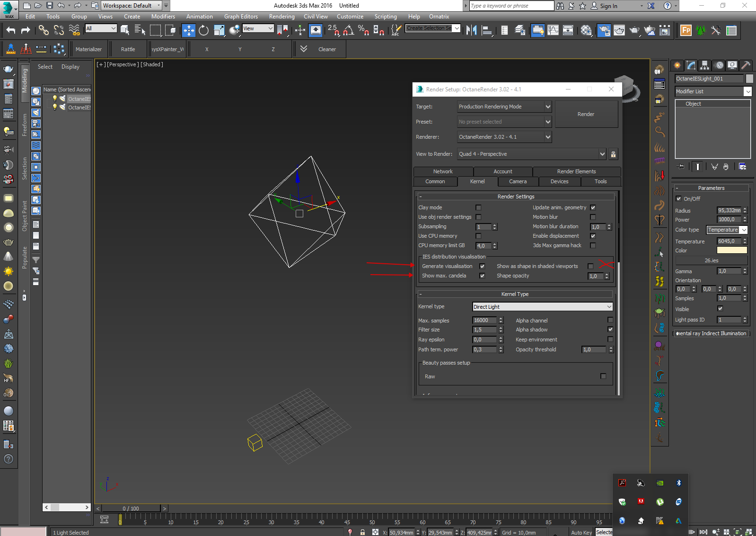The width and height of the screenshot is (756, 536).
Task: Click the Render button
Action: [x=586, y=114]
